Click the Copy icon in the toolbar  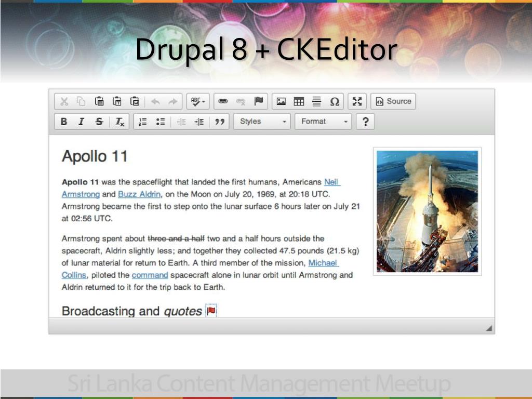pos(81,101)
